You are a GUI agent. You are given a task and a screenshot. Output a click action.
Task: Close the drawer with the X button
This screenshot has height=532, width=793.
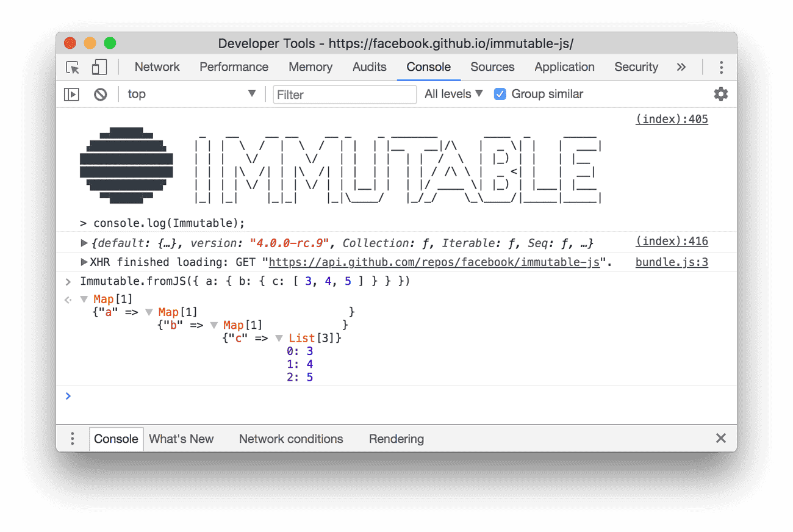tap(720, 438)
